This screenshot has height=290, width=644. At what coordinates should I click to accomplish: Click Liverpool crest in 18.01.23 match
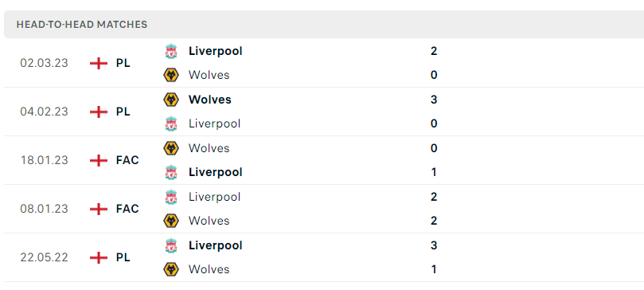(x=171, y=172)
